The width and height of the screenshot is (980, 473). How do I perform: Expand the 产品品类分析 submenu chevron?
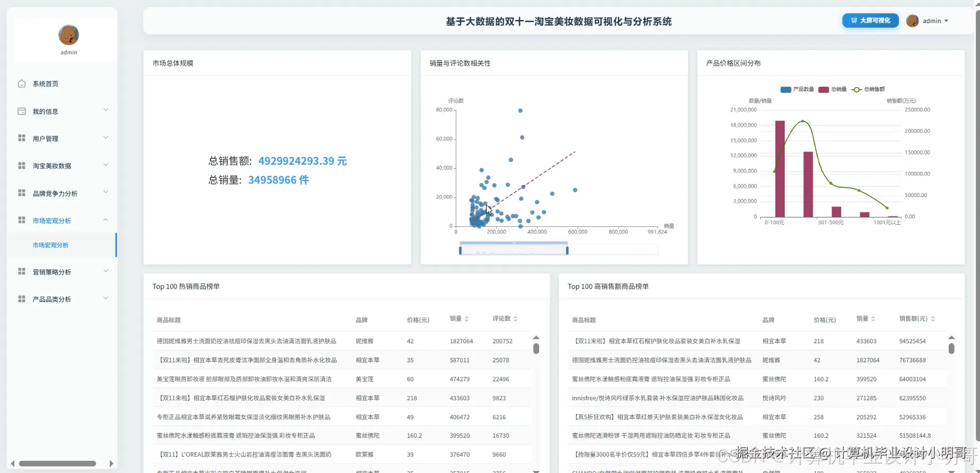(105, 298)
